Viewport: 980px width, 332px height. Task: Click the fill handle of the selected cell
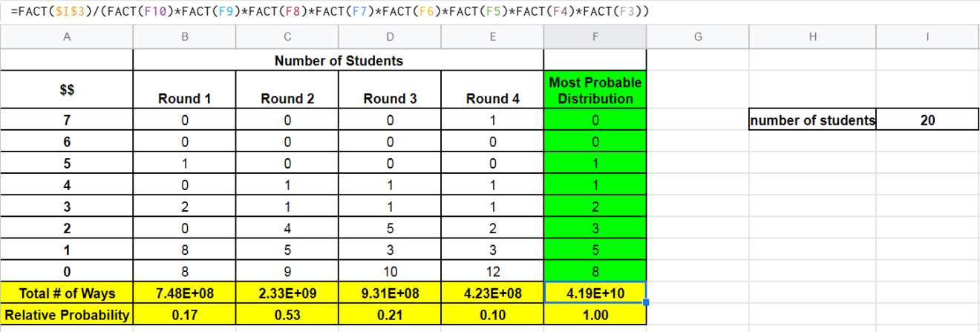click(x=646, y=302)
